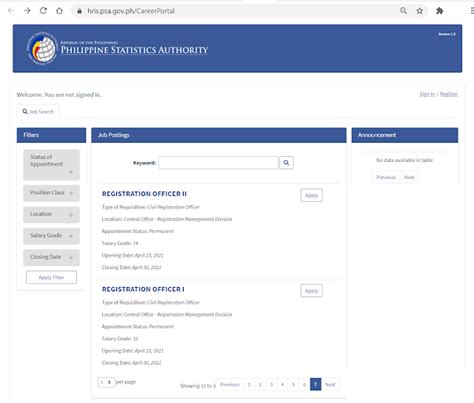This screenshot has height=403, width=474.
Task: Open the Registration Officer I posting title
Action: [x=143, y=289]
